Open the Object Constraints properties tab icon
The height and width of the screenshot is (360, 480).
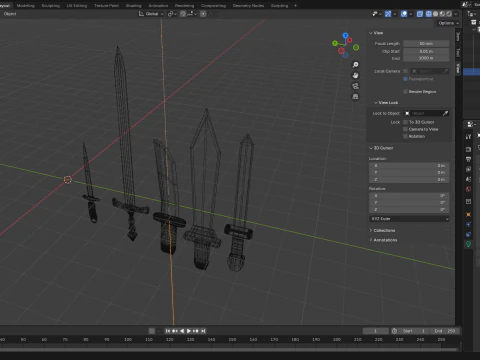tap(468, 234)
